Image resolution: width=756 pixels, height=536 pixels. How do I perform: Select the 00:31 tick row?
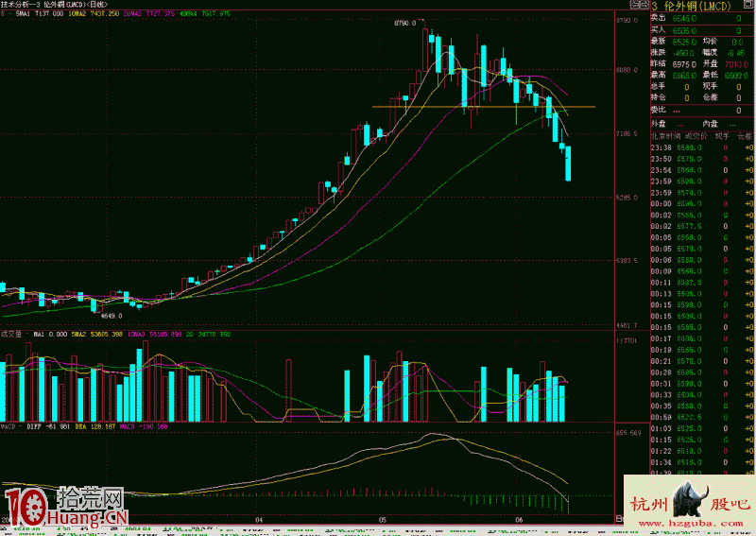click(x=702, y=384)
